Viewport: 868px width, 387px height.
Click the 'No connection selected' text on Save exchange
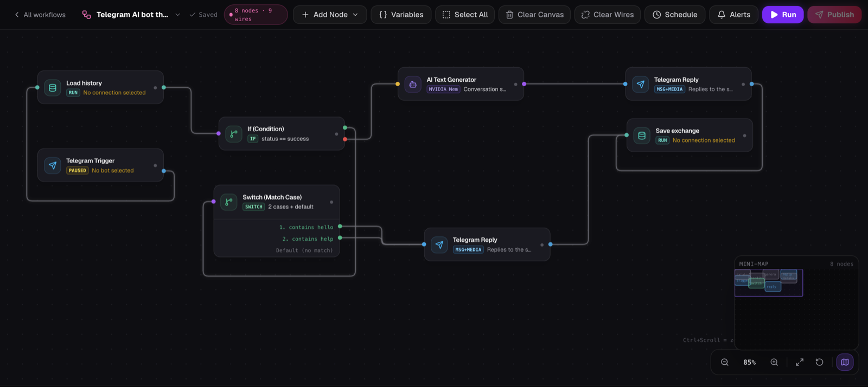pyautogui.click(x=704, y=140)
